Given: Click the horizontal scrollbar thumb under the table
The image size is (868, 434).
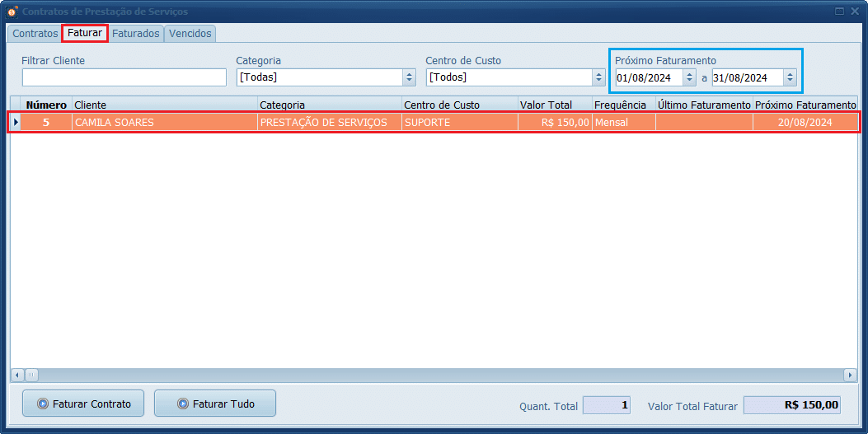Looking at the screenshot, I should pos(31,375).
